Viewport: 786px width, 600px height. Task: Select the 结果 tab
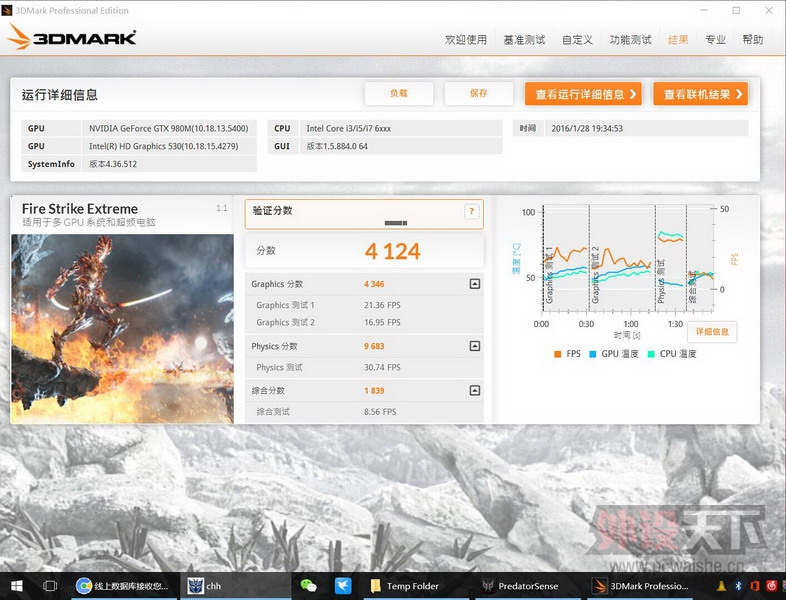(x=678, y=40)
